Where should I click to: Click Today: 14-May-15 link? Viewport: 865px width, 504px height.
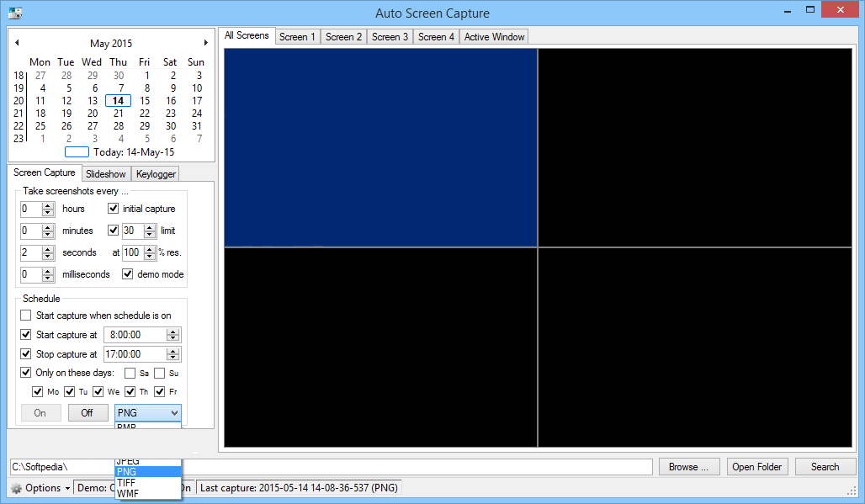pos(134,152)
